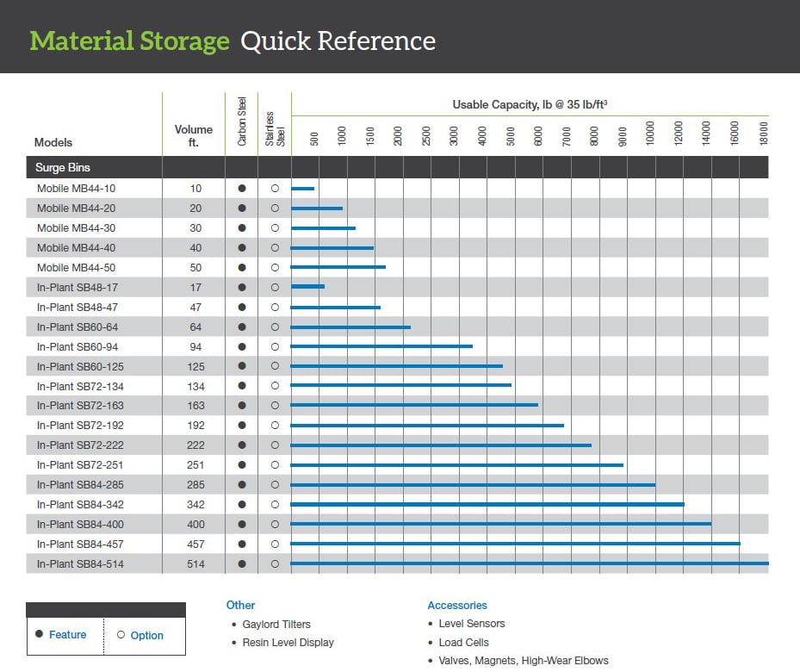Click the Level Sensors list item

(x=471, y=624)
